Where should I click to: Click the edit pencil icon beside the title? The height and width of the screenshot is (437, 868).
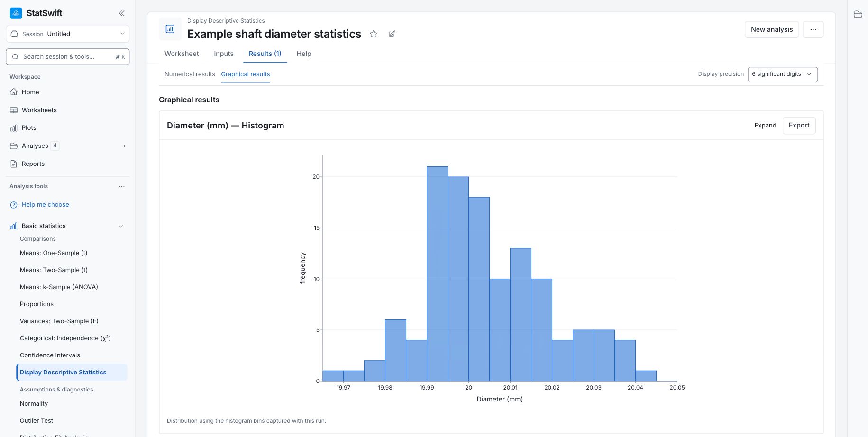point(392,34)
